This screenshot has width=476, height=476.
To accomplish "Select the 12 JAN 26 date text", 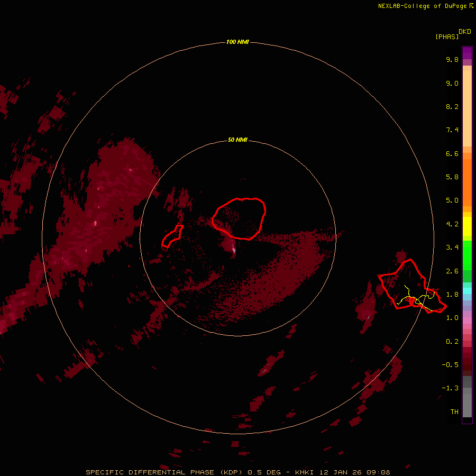I will (341, 472).
